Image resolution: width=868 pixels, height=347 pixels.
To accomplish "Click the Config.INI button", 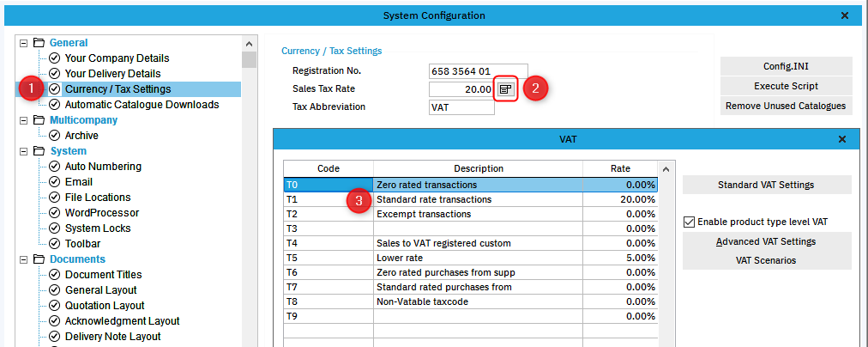I will click(786, 66).
